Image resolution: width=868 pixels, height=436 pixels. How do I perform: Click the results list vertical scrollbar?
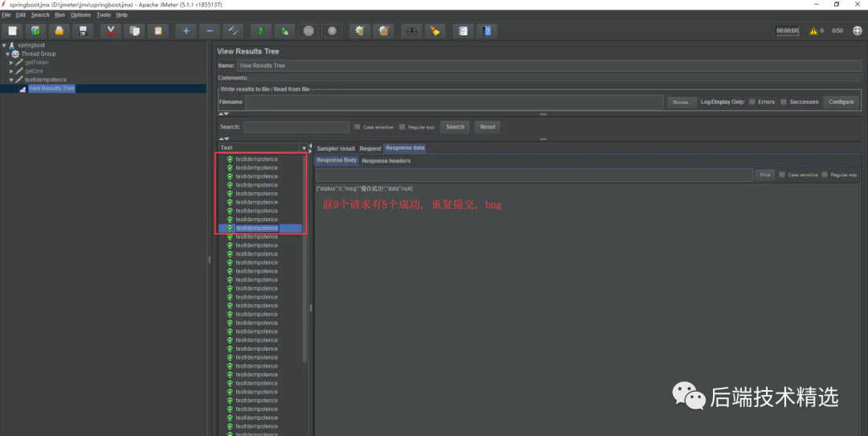point(305,257)
